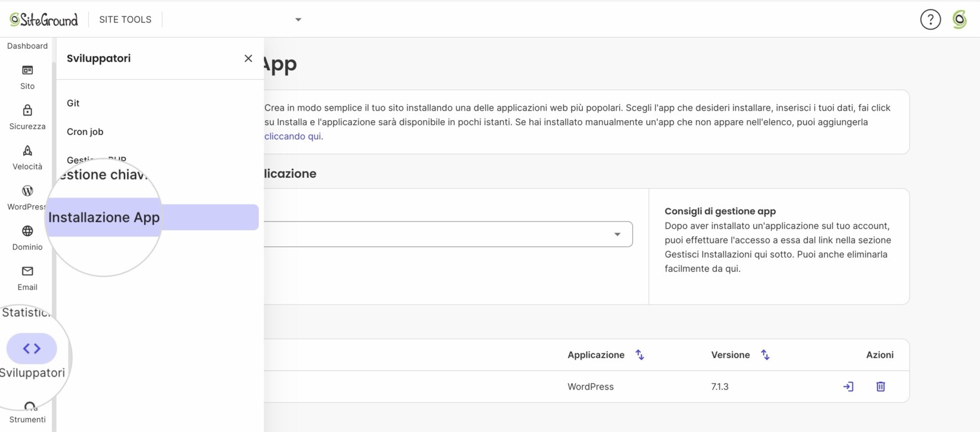Click the 7.1.3 version value

click(x=720, y=387)
